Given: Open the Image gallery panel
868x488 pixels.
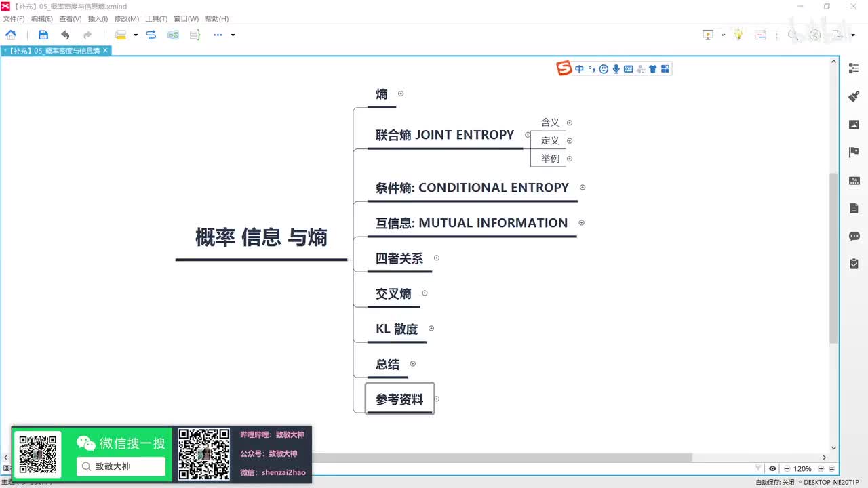Looking at the screenshot, I should 854,125.
